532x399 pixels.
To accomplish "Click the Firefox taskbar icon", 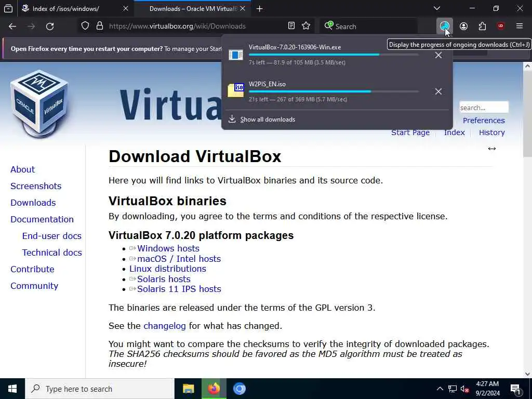I will pos(214,389).
